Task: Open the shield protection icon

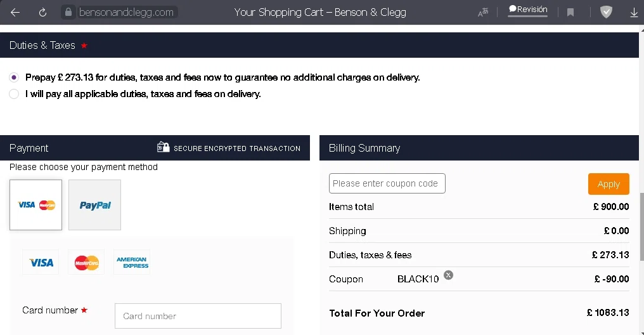Action: pos(606,12)
